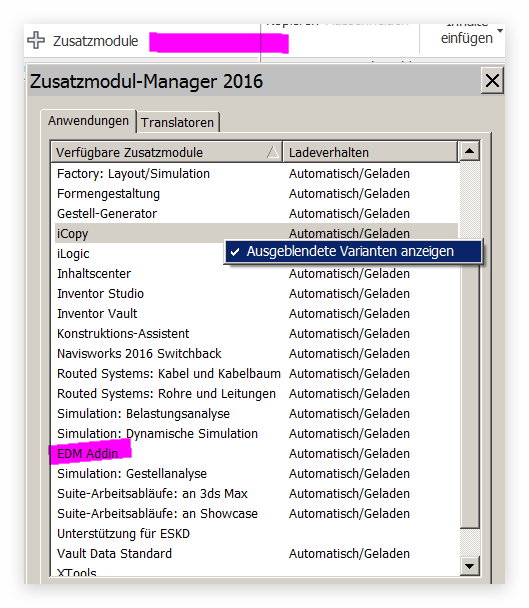
Task: Click the scrollbar up arrow
Action: tap(469, 151)
